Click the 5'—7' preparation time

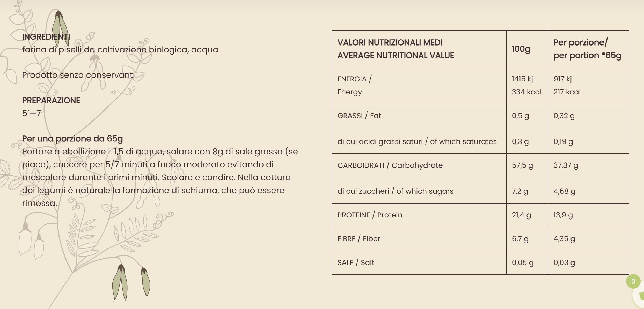tap(32, 113)
